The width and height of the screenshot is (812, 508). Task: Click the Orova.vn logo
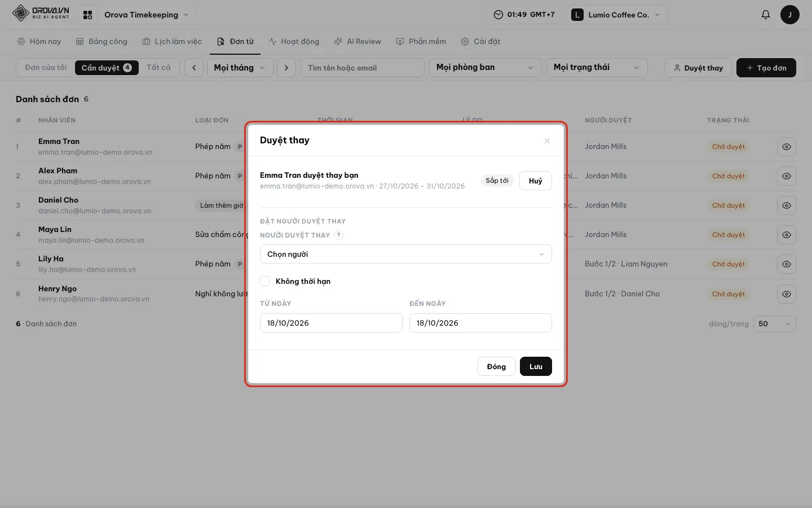(41, 14)
